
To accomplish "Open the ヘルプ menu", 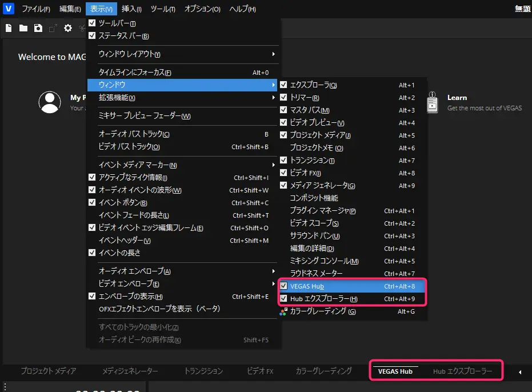I will point(243,9).
